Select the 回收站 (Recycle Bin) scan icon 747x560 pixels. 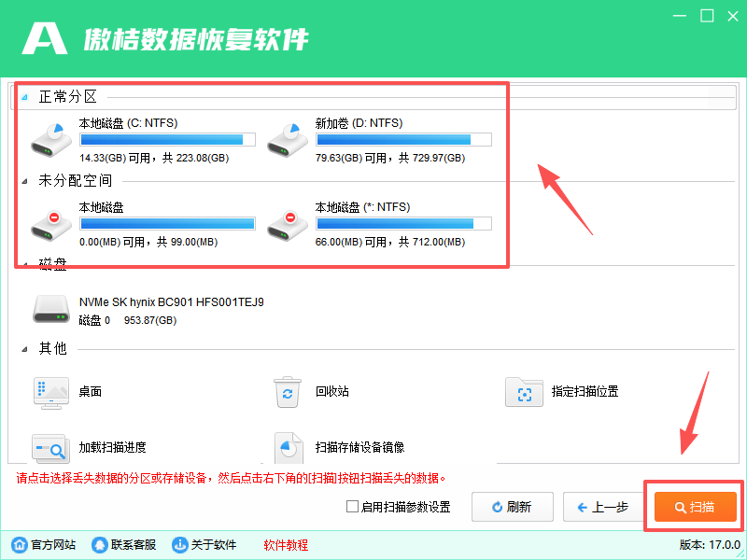click(288, 392)
